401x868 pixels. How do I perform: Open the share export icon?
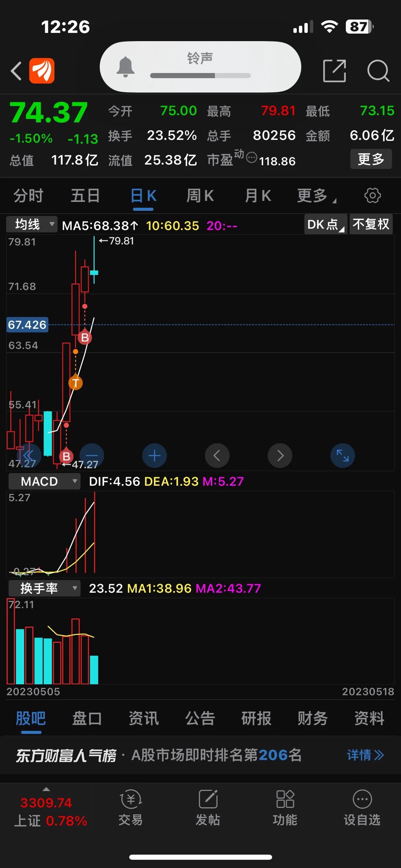pos(335,71)
